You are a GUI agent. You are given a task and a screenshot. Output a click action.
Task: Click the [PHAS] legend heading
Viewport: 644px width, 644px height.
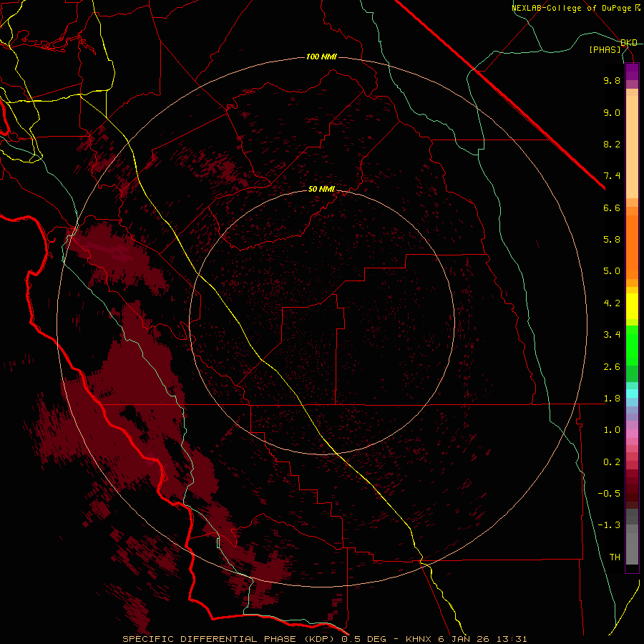[x=605, y=50]
